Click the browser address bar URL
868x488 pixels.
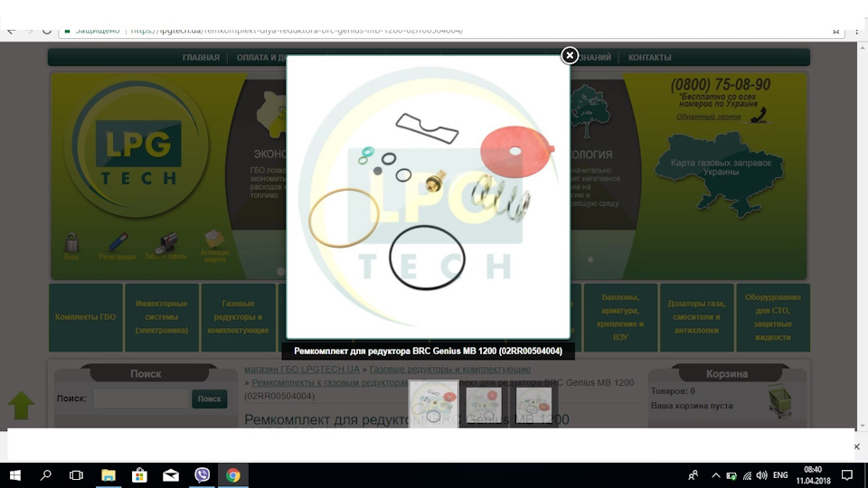pos(297,31)
